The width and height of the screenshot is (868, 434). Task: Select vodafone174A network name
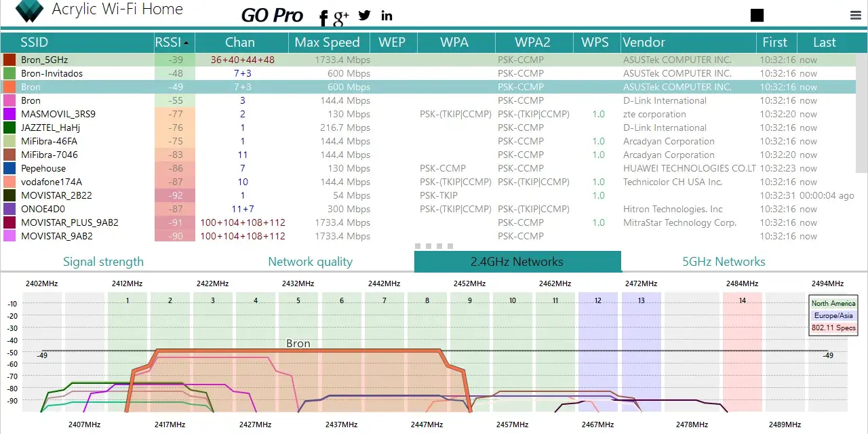pyautogui.click(x=52, y=182)
